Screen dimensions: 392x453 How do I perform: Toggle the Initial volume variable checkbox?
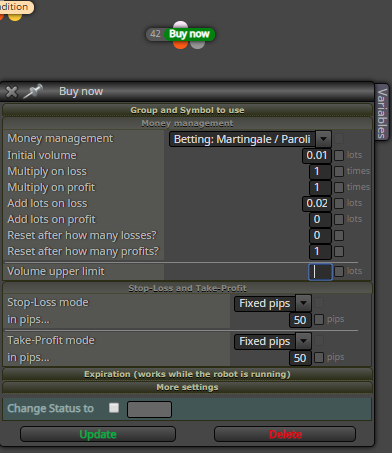pyautogui.click(x=339, y=155)
